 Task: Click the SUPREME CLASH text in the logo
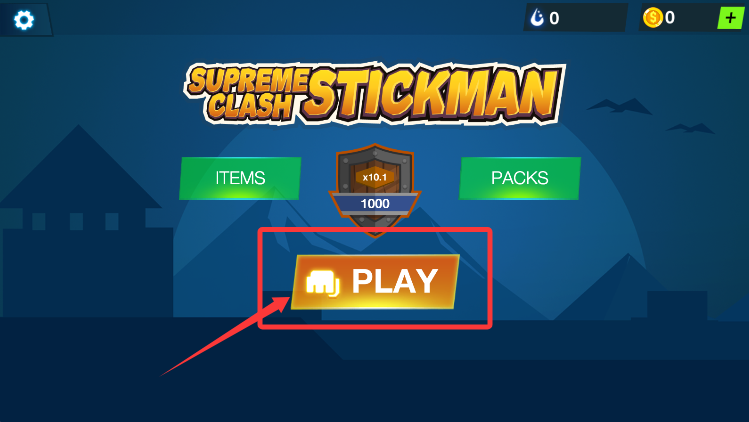pos(248,93)
